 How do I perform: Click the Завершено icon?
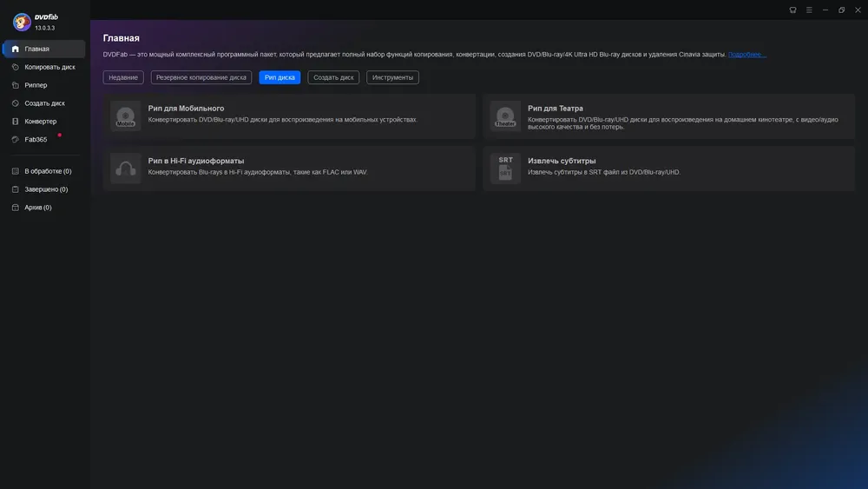tap(16, 189)
